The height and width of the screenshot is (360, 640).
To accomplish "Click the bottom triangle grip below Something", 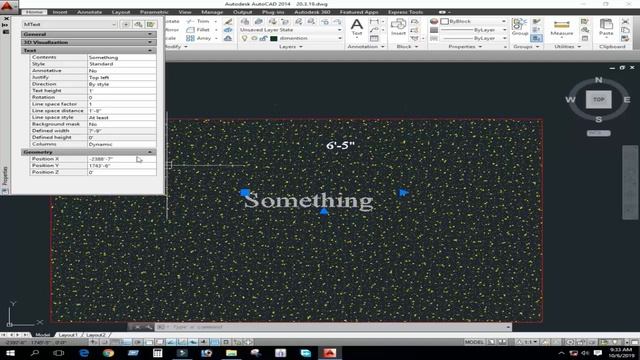I will 324,211.
